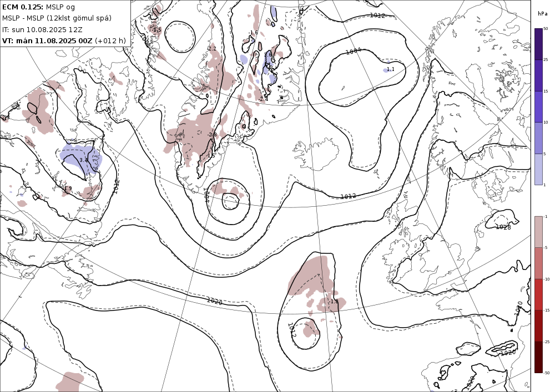This screenshot has height=392, width=555.
Task: Select the '3.6' value on blue patch
Action: [268, 55]
